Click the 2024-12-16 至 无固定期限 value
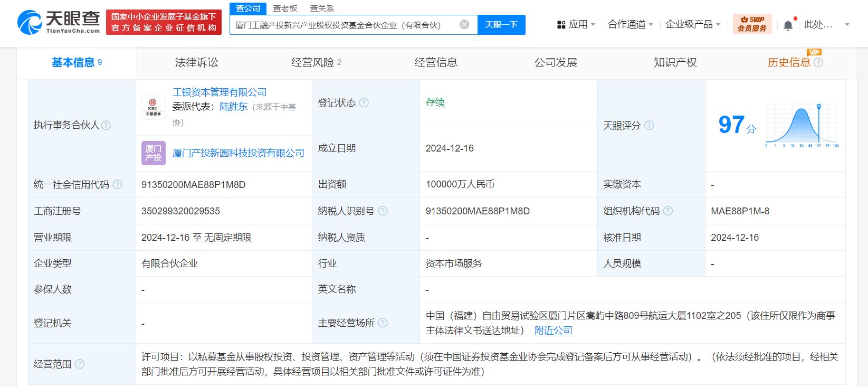This screenshot has height=387, width=868. click(x=196, y=238)
